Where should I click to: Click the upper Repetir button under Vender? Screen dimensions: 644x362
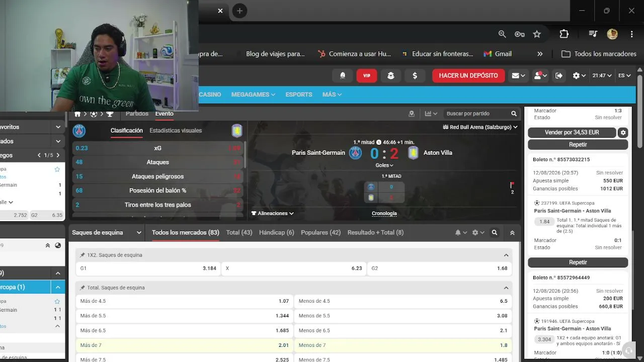578,145
